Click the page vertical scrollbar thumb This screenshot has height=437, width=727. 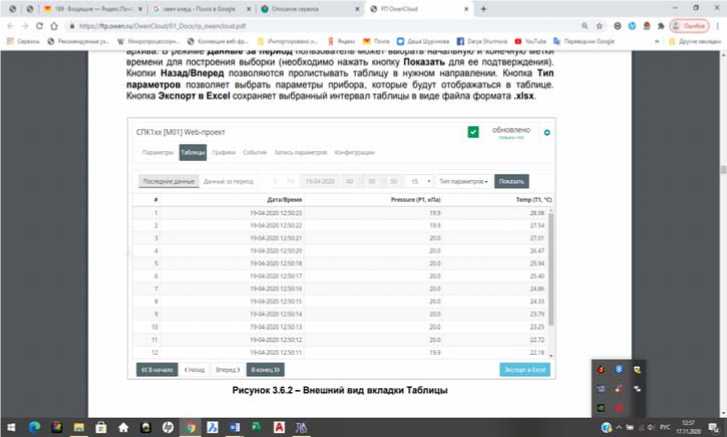click(x=723, y=170)
